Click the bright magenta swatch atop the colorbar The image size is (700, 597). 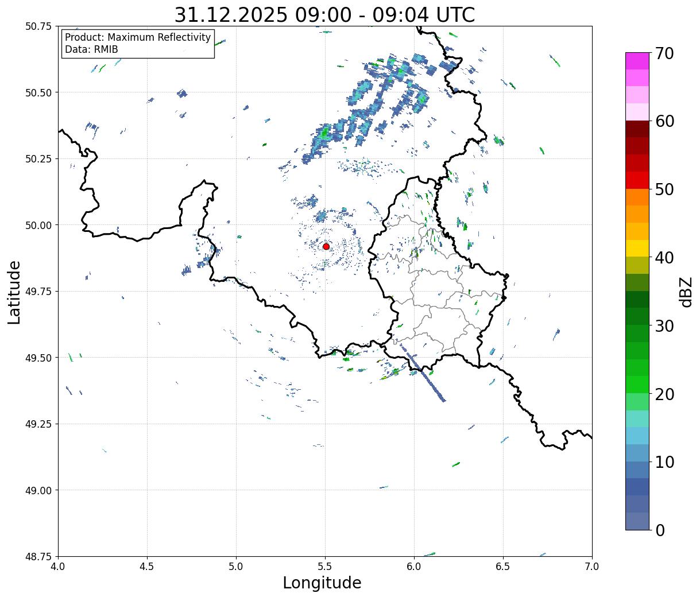(637, 61)
